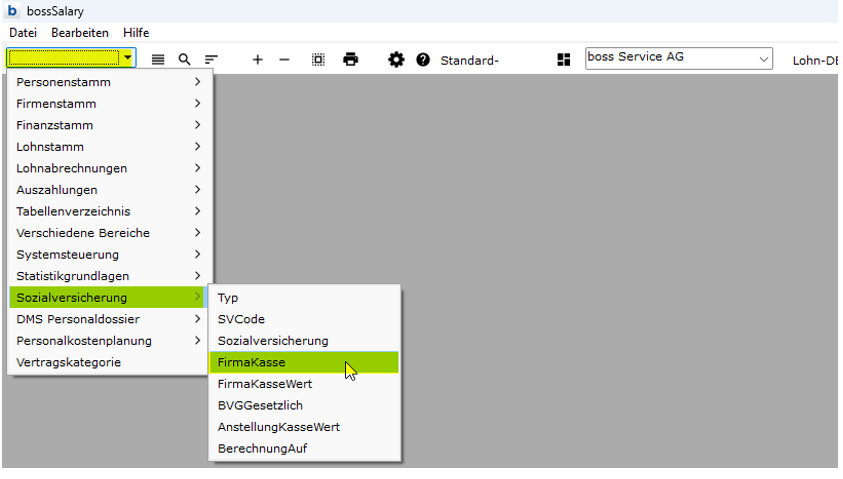Click the magnifier search icon
This screenshot has height=479, width=843.
[x=184, y=60]
